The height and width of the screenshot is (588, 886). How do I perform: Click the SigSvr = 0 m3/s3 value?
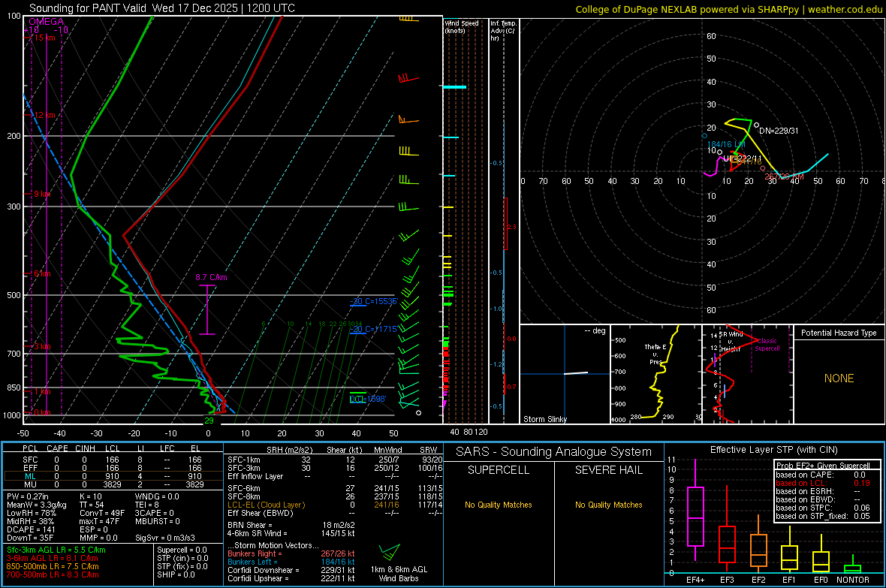pyautogui.click(x=165, y=538)
